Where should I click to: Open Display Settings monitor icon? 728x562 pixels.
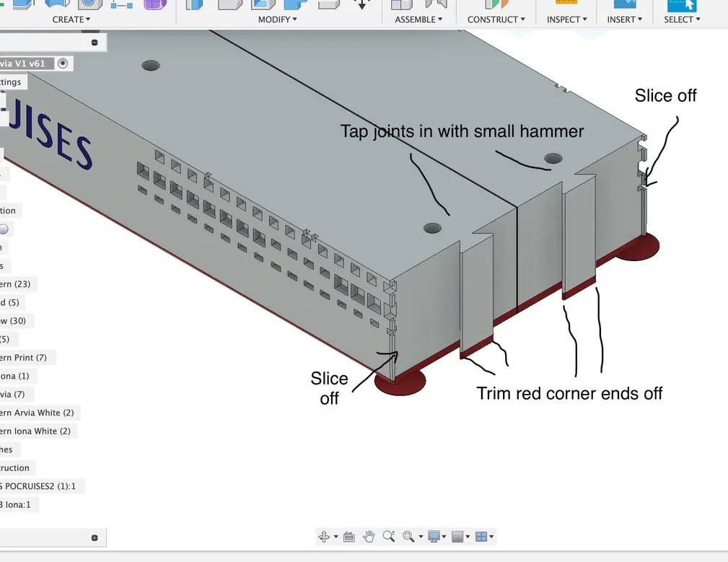(x=434, y=537)
